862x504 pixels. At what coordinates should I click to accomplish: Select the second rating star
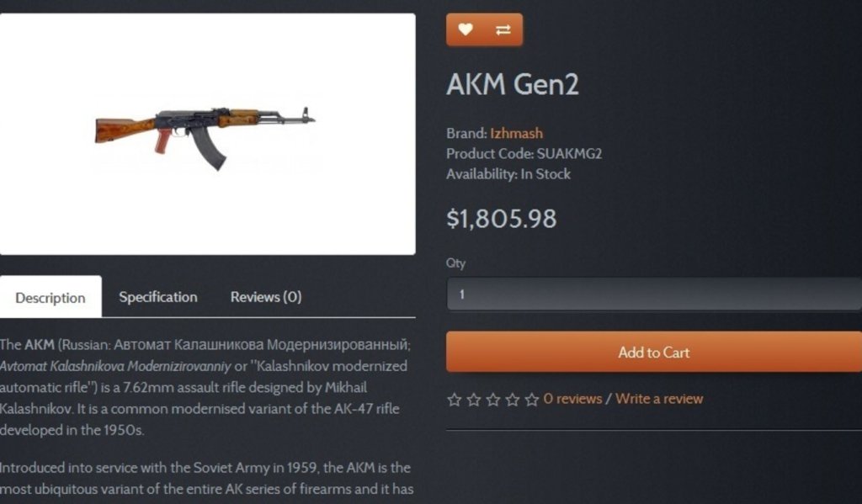click(x=474, y=400)
